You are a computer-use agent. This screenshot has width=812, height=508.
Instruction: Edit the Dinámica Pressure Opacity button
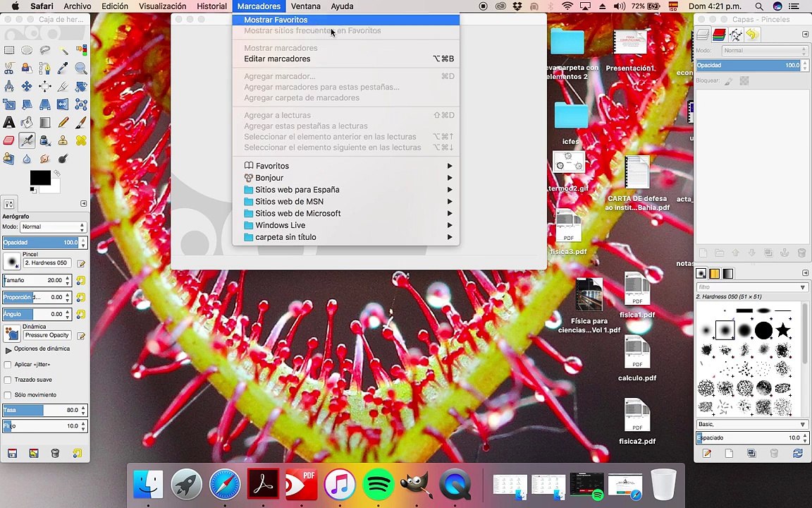pos(81,336)
